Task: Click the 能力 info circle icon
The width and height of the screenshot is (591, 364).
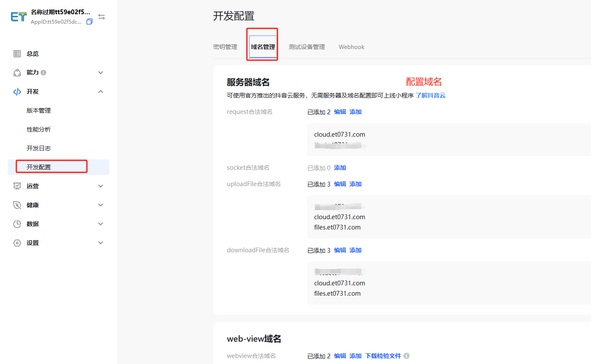Action: (x=43, y=73)
